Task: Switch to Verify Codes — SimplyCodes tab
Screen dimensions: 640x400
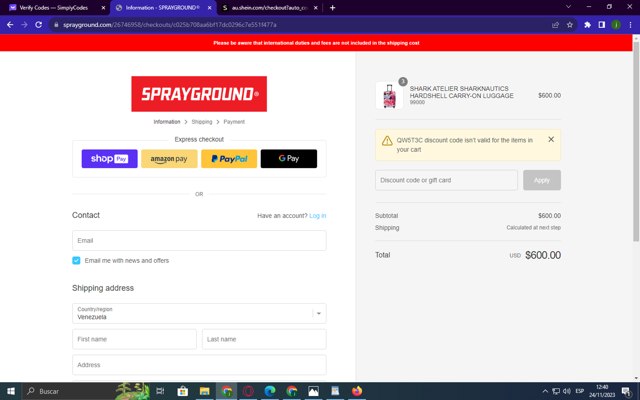Action: click(x=54, y=8)
